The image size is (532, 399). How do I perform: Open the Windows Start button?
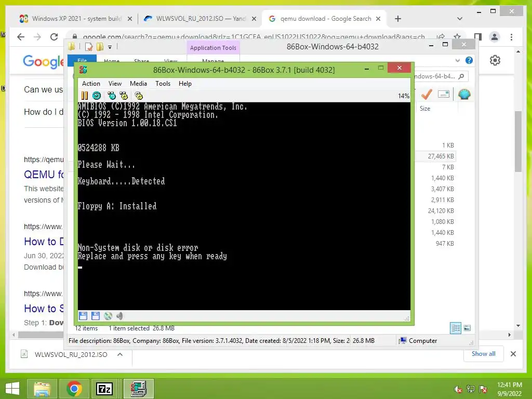(12, 389)
